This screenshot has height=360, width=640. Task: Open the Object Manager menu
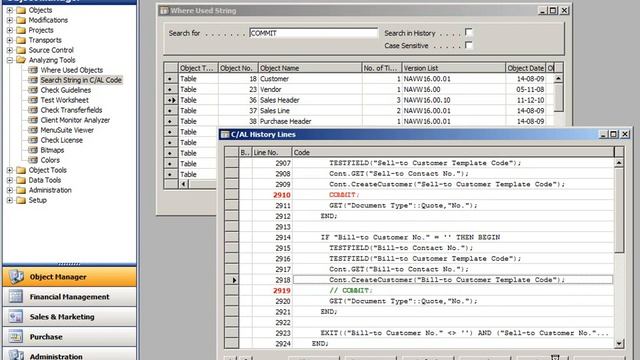coord(69,277)
